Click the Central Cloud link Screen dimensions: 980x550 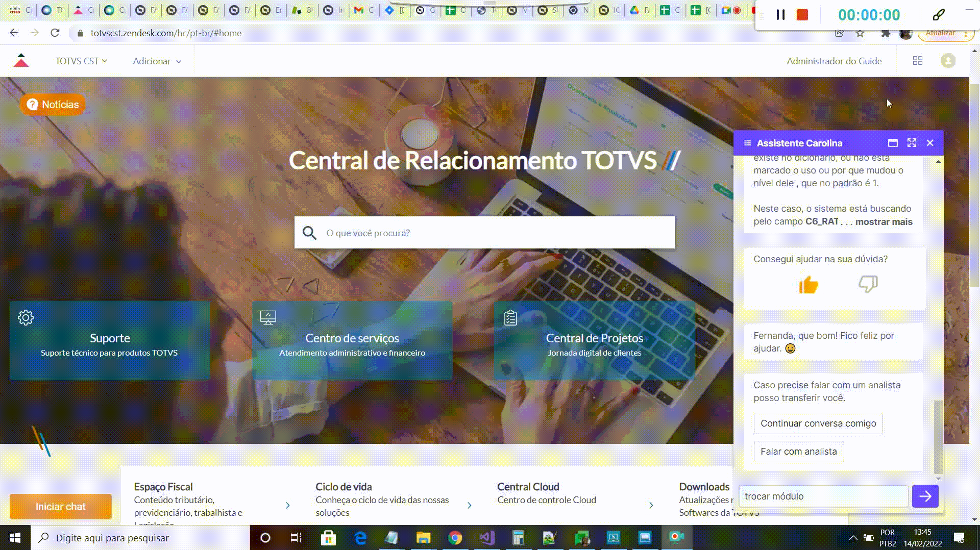click(x=528, y=487)
